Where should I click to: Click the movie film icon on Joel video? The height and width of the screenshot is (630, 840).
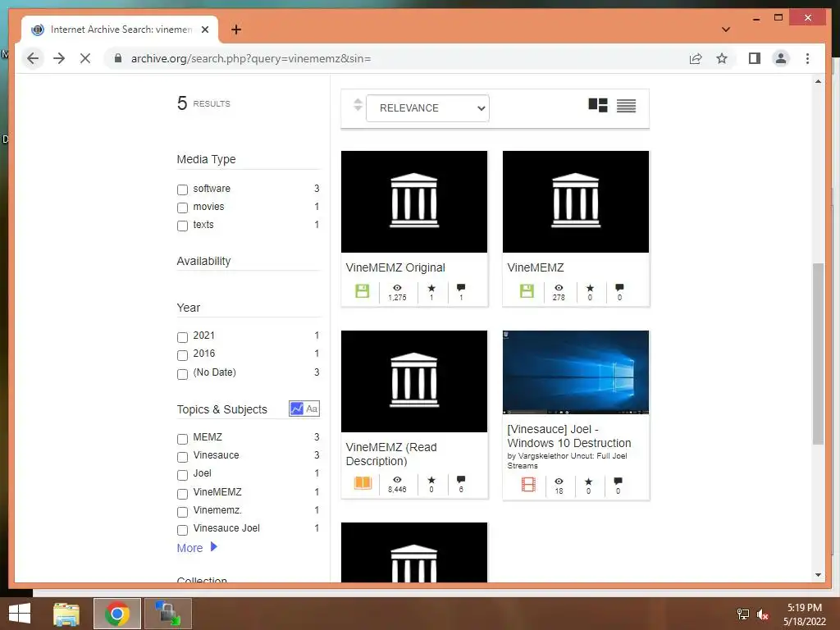click(x=528, y=484)
